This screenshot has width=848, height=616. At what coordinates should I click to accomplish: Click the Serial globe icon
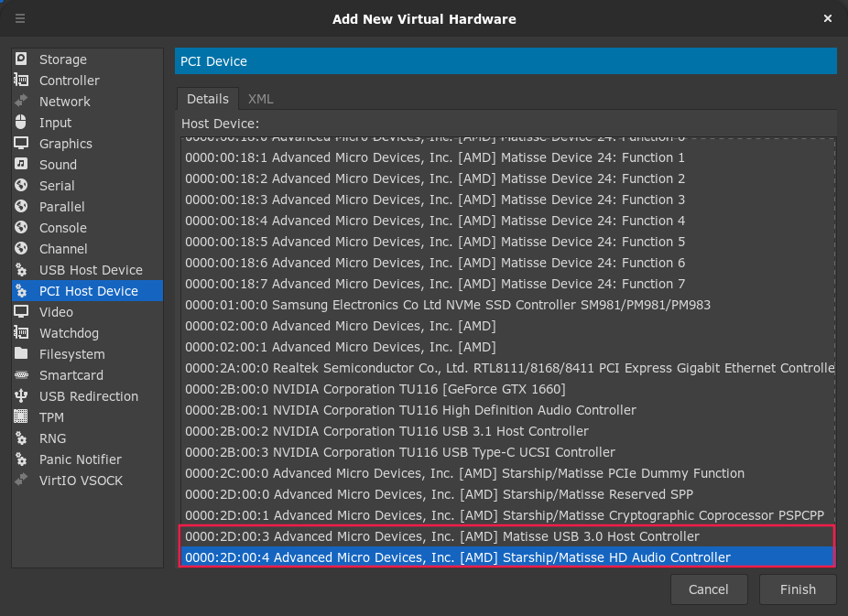click(x=21, y=185)
